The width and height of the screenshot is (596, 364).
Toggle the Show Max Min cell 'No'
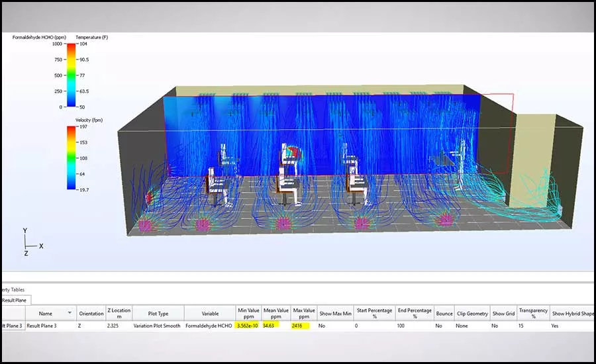pyautogui.click(x=335, y=326)
